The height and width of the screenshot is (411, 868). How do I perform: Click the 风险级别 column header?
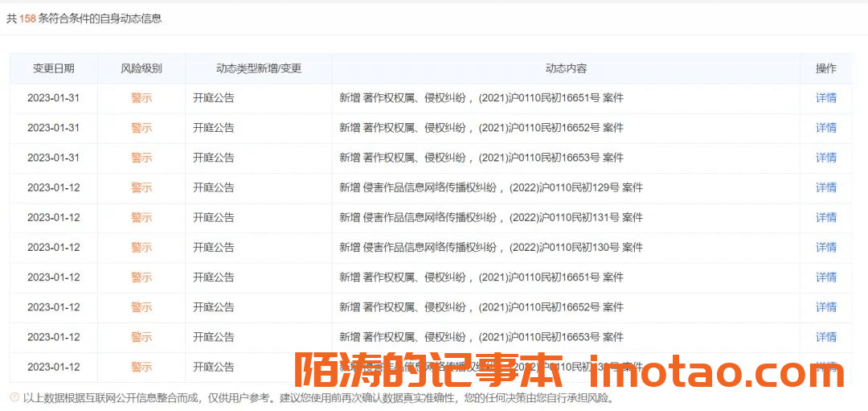pyautogui.click(x=141, y=68)
